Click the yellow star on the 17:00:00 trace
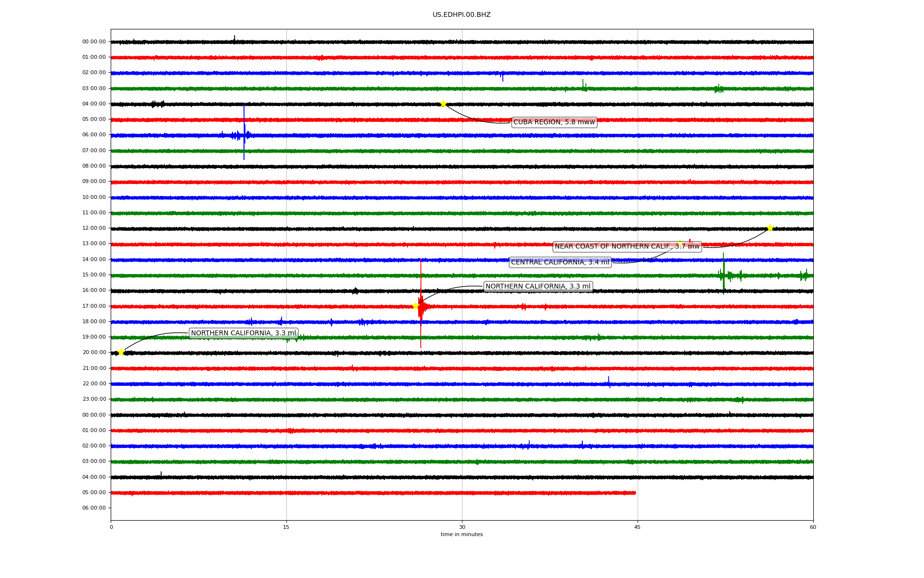The image size is (924, 578). tap(415, 306)
